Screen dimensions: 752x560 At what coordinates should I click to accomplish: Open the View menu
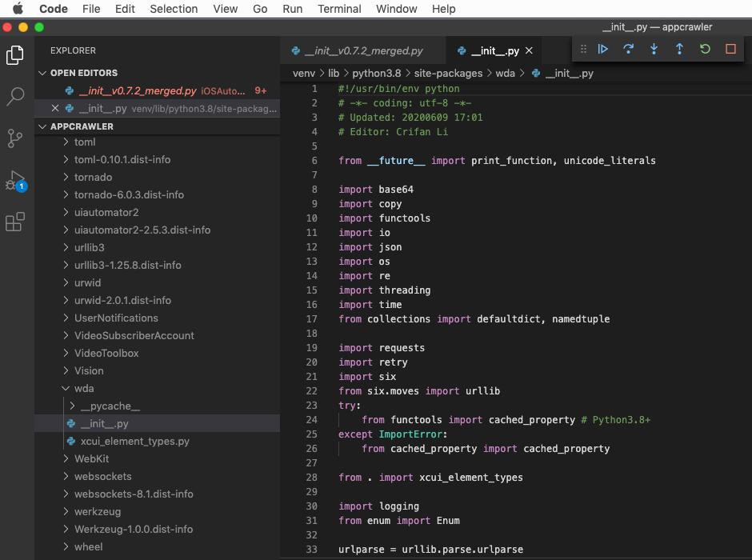[x=226, y=9]
